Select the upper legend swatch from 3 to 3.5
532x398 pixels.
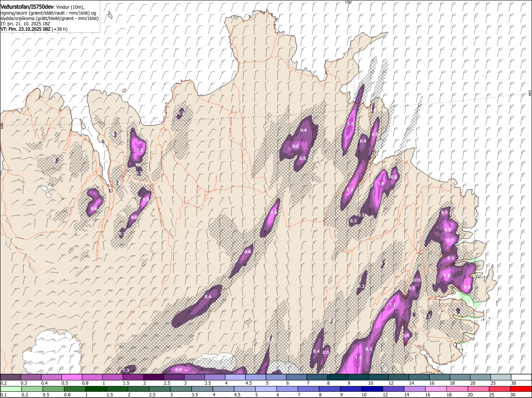click(x=194, y=377)
